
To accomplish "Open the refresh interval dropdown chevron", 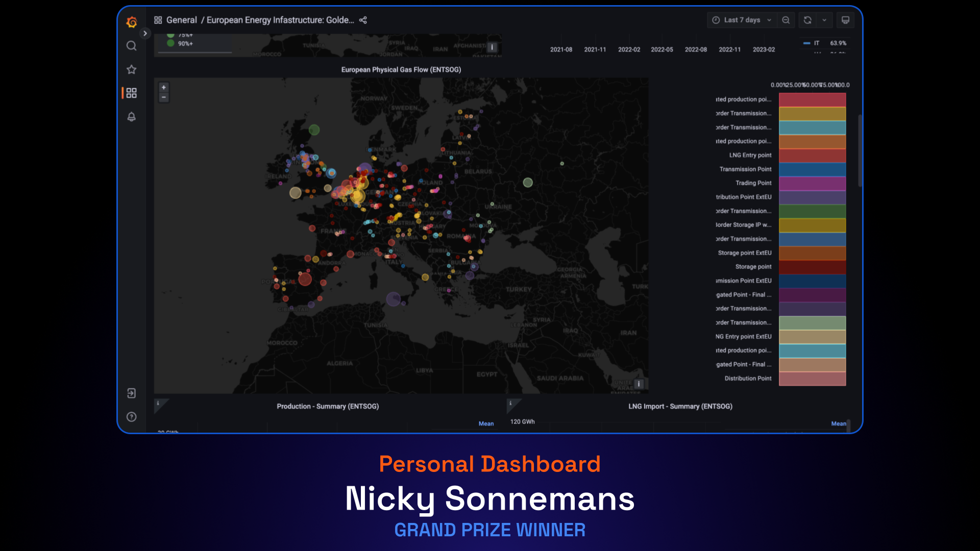I will (824, 20).
